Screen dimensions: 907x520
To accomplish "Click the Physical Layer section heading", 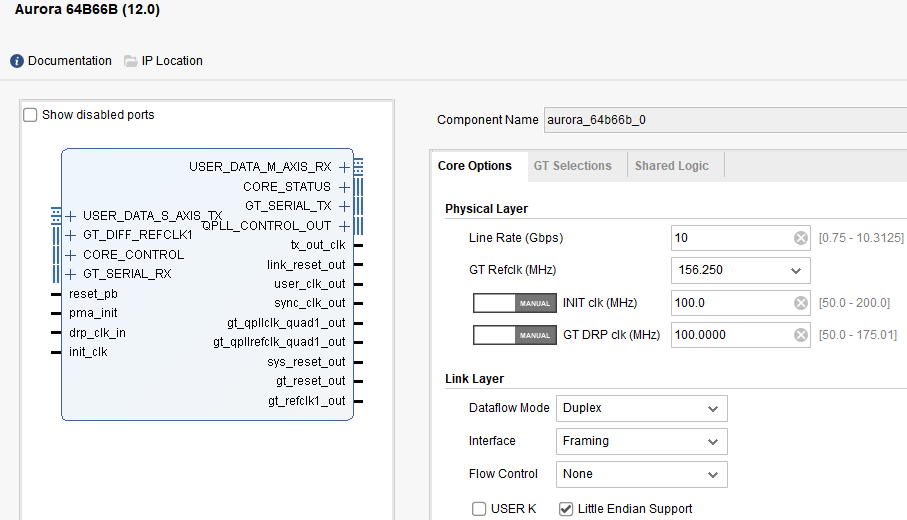I will 486,209.
